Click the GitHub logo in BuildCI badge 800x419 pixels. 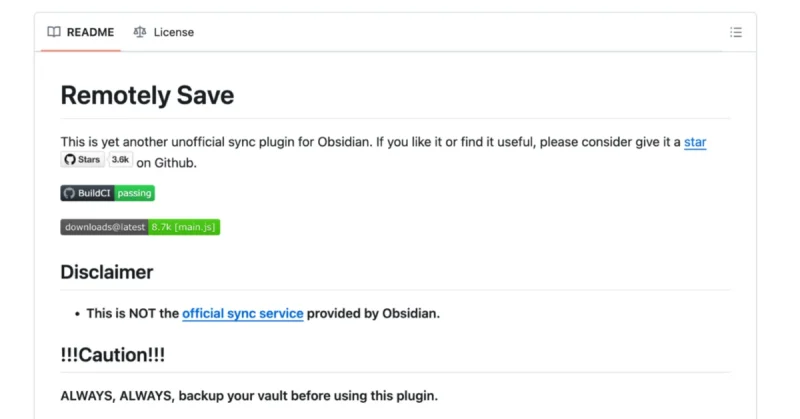pos(69,193)
